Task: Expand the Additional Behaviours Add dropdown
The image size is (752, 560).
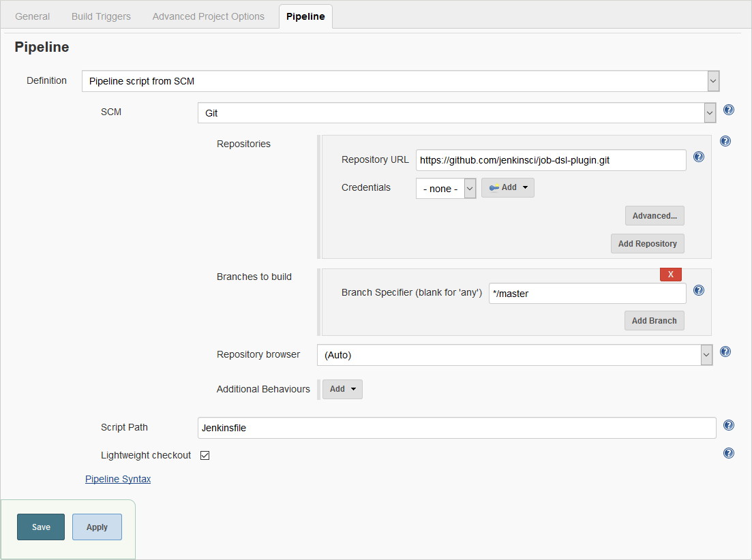Action: click(342, 389)
